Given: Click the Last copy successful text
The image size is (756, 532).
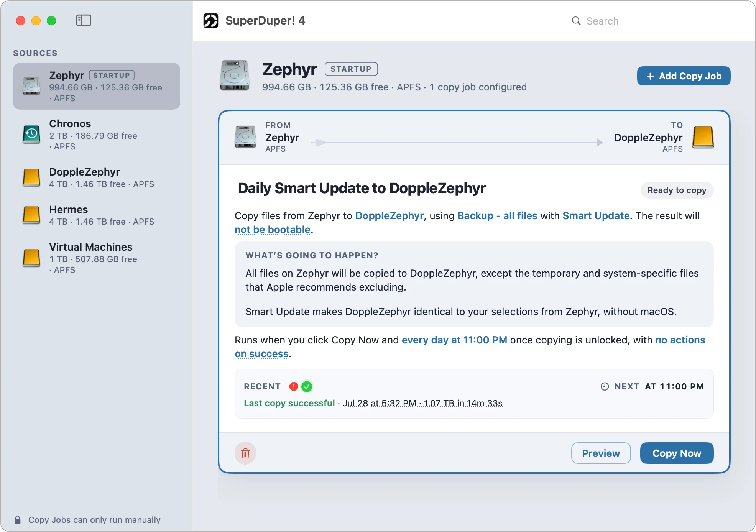Looking at the screenshot, I should [289, 403].
